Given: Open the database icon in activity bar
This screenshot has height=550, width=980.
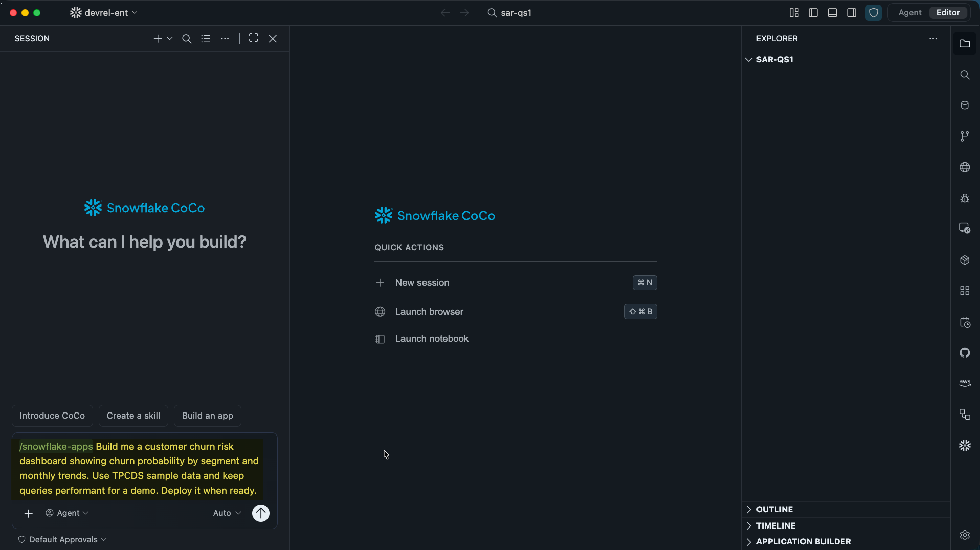Looking at the screenshot, I should (965, 105).
